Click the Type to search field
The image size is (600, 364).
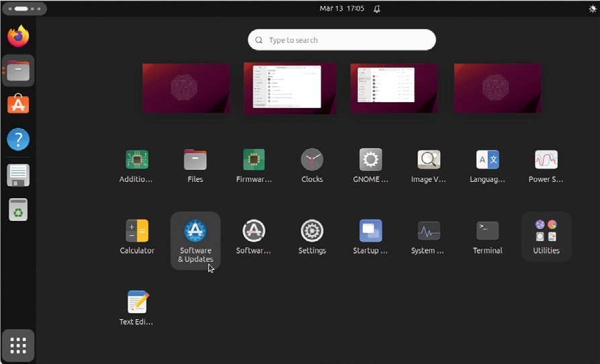point(342,40)
